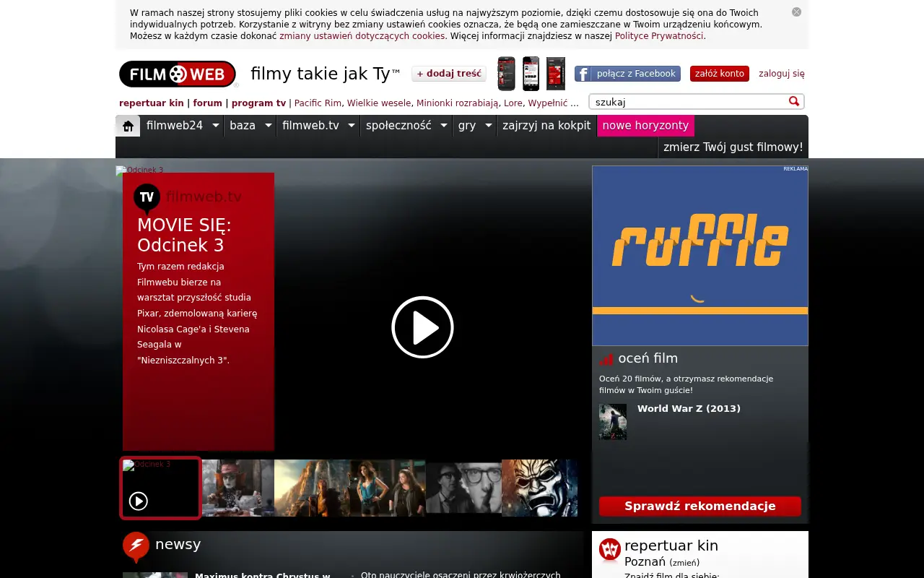Click the play icon on Odcinek 3 thumbnail

coord(138,501)
